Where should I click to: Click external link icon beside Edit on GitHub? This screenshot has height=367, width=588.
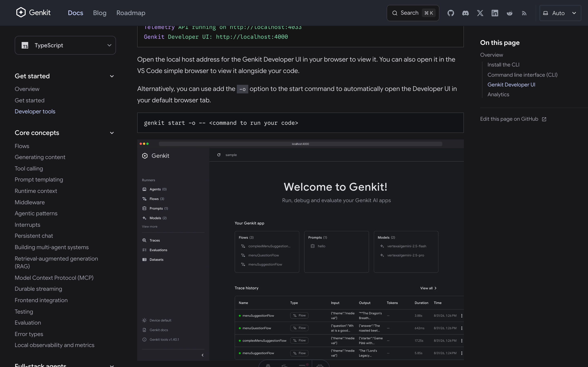pyautogui.click(x=544, y=119)
